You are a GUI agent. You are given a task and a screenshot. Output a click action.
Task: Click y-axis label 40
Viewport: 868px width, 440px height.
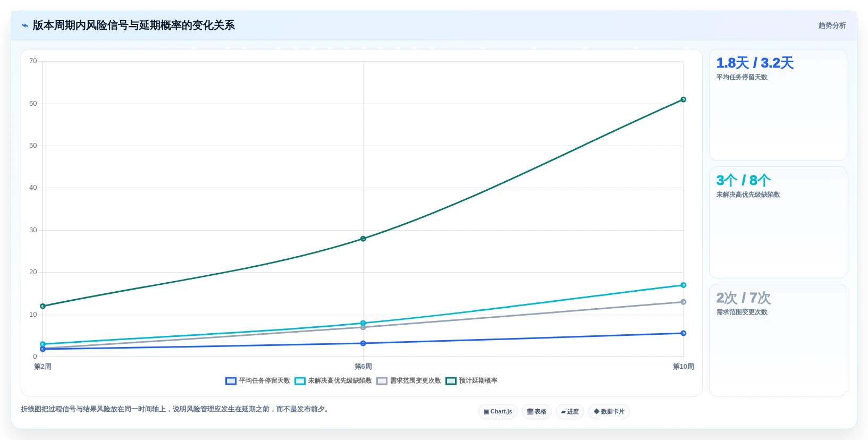(33, 188)
